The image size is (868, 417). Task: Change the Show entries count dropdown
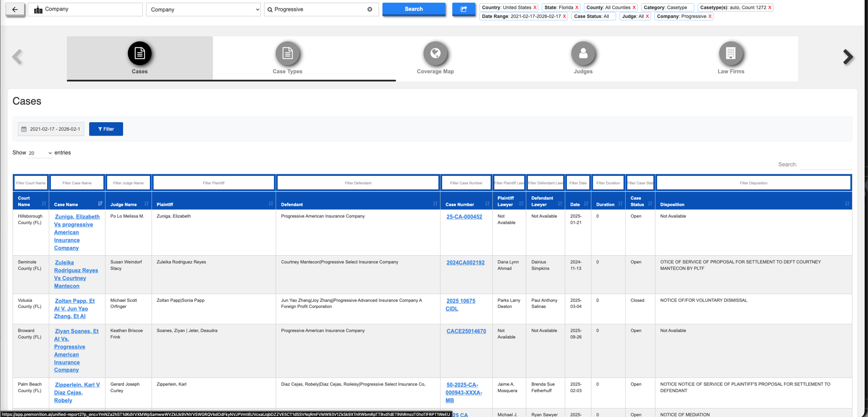tap(40, 153)
